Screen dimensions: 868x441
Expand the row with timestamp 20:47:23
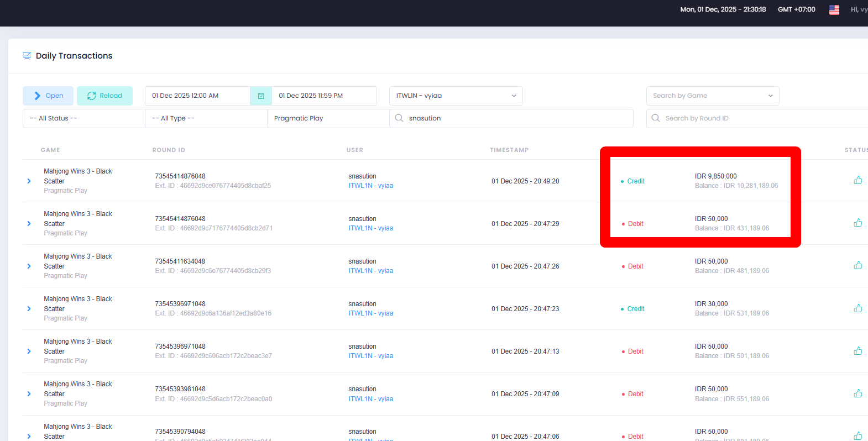(x=29, y=309)
